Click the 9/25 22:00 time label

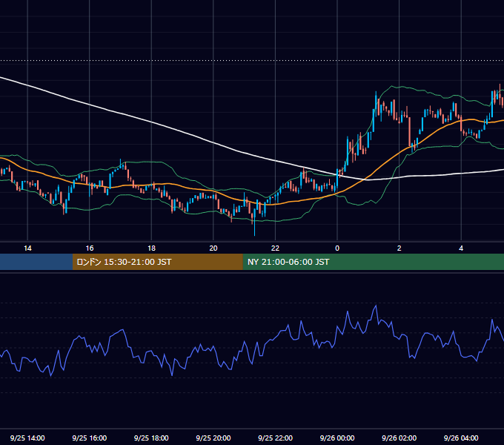coord(276,438)
